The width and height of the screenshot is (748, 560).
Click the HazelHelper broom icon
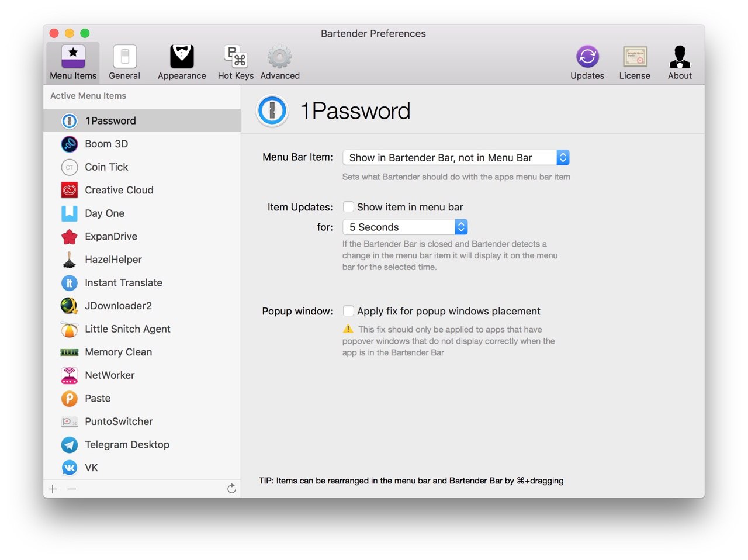tap(70, 260)
